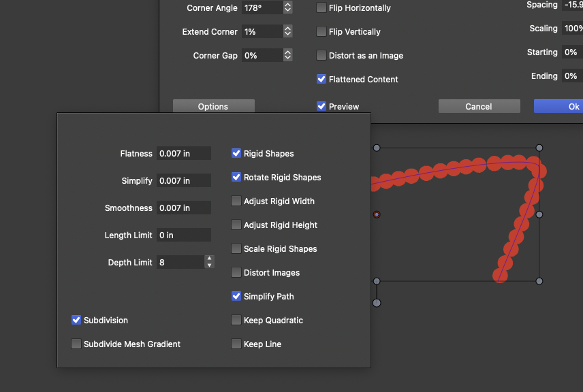The width and height of the screenshot is (583, 392).
Task: Check the Keep Quadratic option
Action: click(236, 321)
